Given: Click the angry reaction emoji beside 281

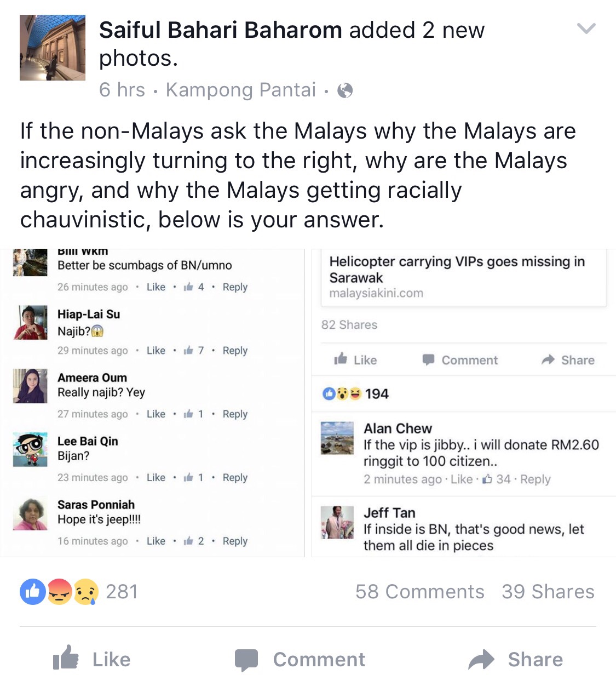Looking at the screenshot, I should pos(59,592).
